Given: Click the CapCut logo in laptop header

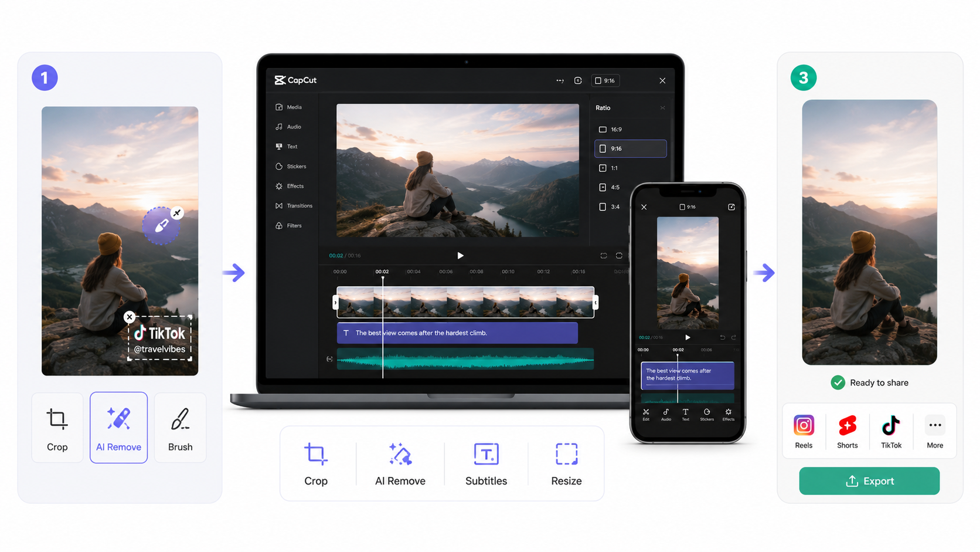Looking at the screenshot, I should tap(295, 80).
